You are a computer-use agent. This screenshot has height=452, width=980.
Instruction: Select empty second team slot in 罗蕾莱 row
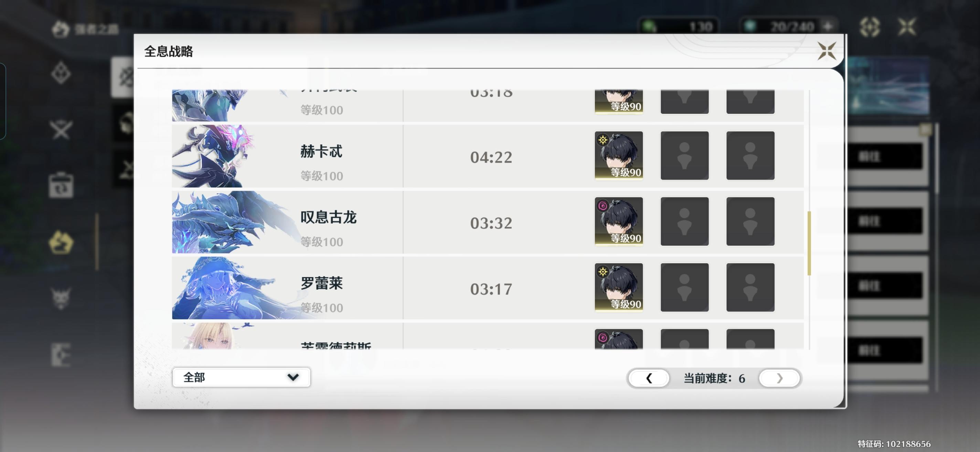(684, 287)
